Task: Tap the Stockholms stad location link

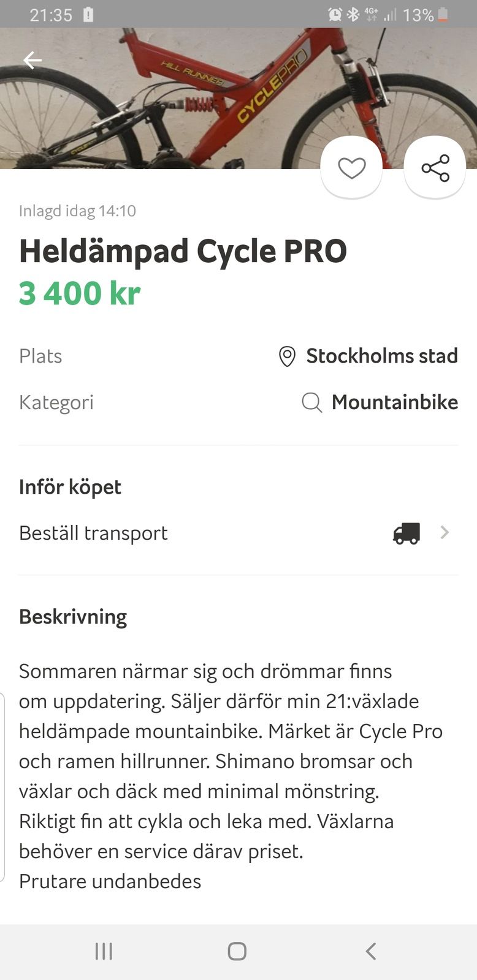Action: tap(381, 356)
